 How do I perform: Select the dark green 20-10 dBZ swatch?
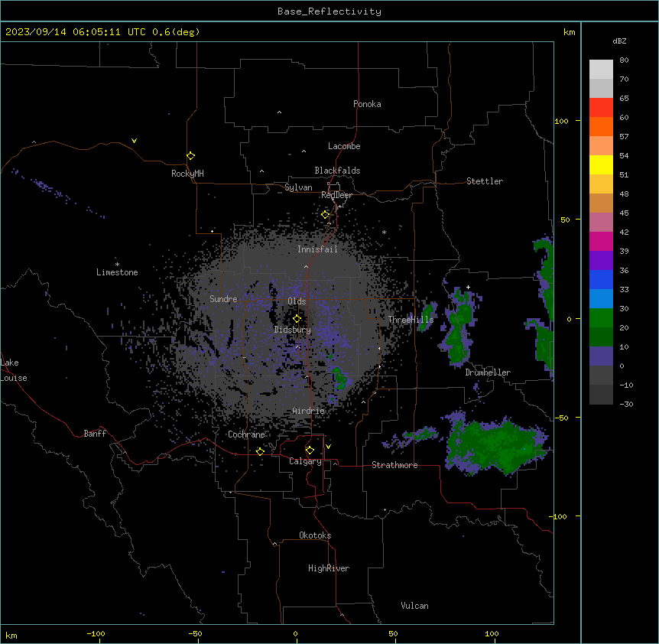(601, 337)
